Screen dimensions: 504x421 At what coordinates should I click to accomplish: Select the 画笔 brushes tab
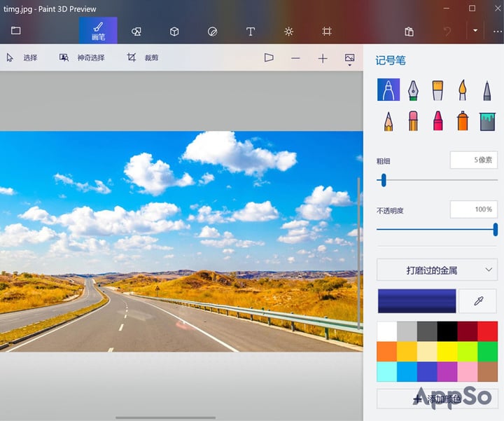point(98,31)
